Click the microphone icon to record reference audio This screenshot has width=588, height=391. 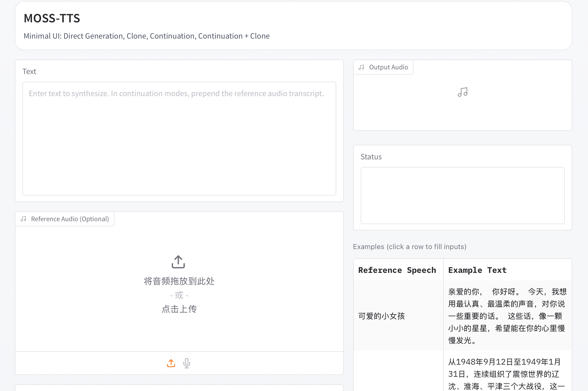pyautogui.click(x=186, y=363)
